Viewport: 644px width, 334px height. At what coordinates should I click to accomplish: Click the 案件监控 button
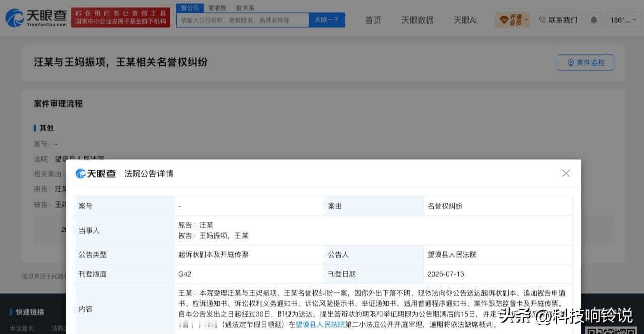tap(585, 63)
